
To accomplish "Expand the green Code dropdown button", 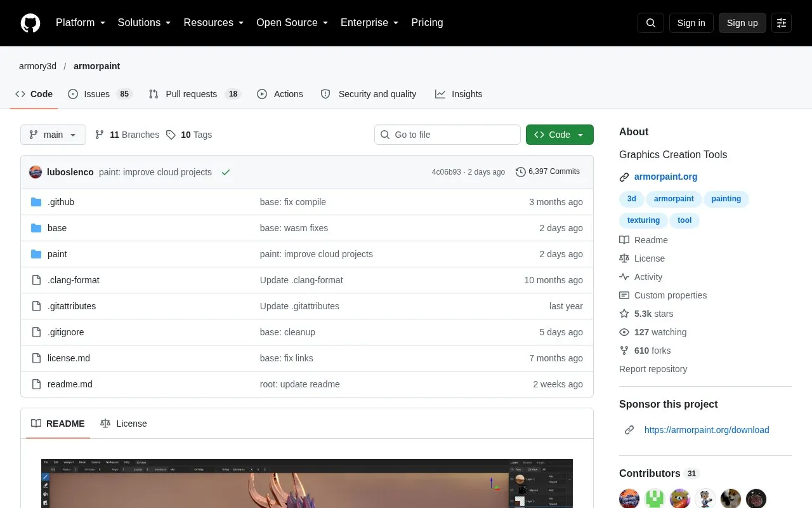I will point(560,135).
